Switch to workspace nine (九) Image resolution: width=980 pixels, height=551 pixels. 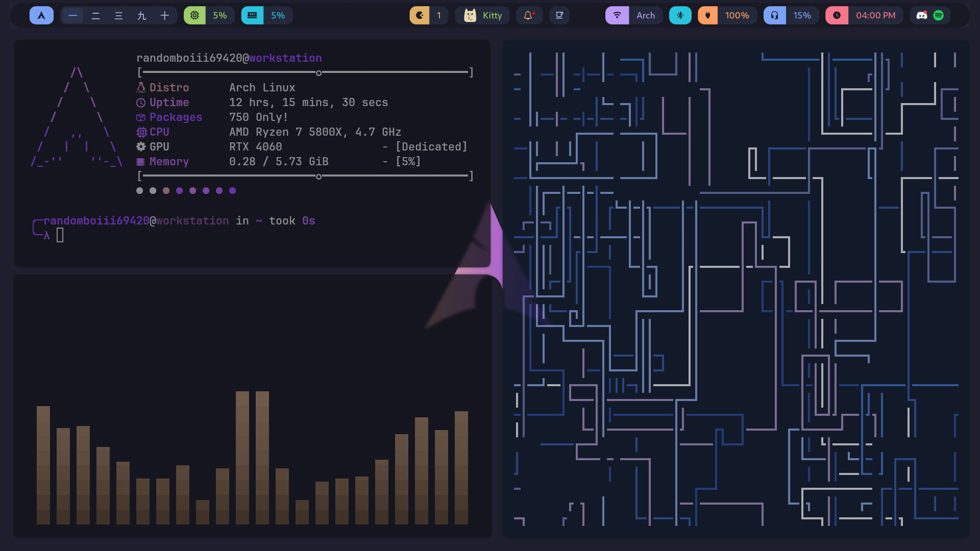tap(142, 15)
